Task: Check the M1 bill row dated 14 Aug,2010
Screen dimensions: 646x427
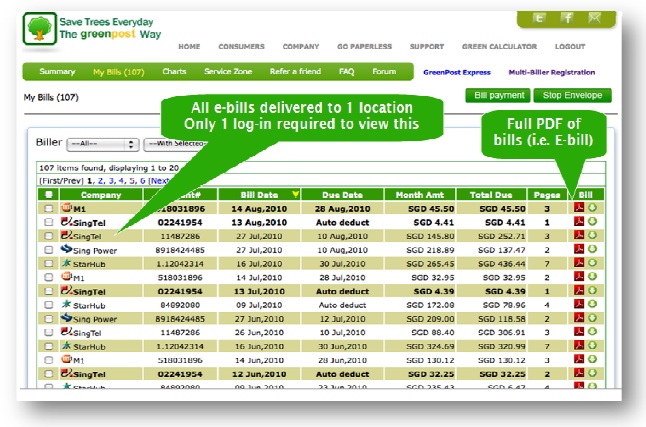Action: [49, 209]
